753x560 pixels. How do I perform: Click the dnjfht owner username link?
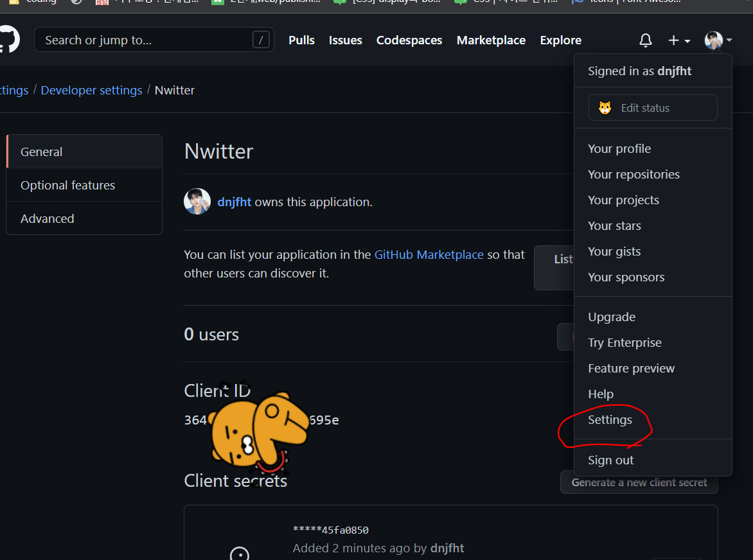click(235, 202)
